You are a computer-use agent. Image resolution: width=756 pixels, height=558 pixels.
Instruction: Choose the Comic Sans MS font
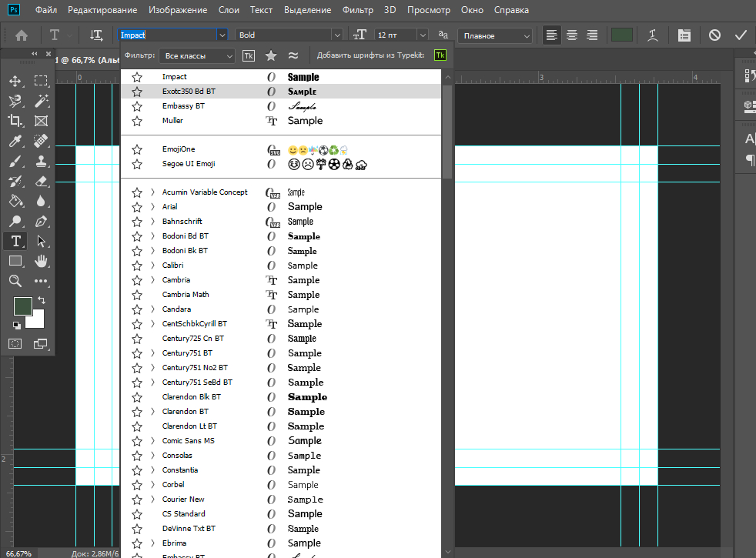189,441
